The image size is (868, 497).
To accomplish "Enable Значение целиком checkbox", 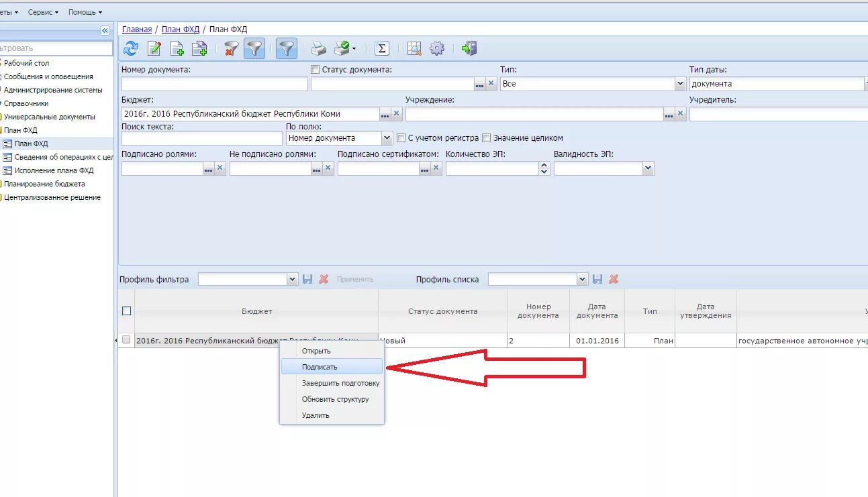I will (x=487, y=138).
